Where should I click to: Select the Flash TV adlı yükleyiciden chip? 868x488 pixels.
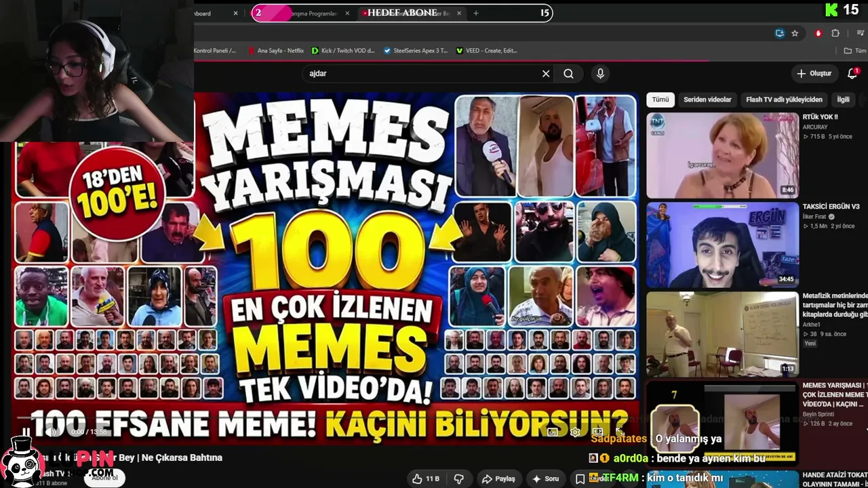784,100
